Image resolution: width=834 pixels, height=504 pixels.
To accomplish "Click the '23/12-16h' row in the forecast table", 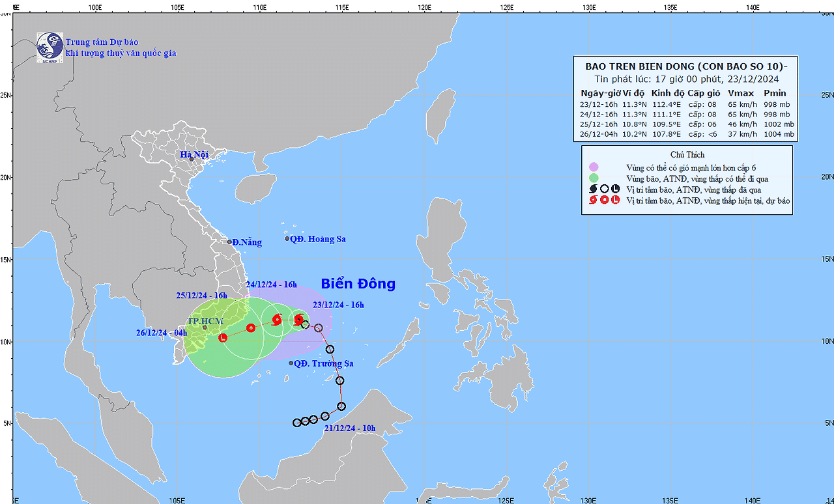I will (x=687, y=104).
